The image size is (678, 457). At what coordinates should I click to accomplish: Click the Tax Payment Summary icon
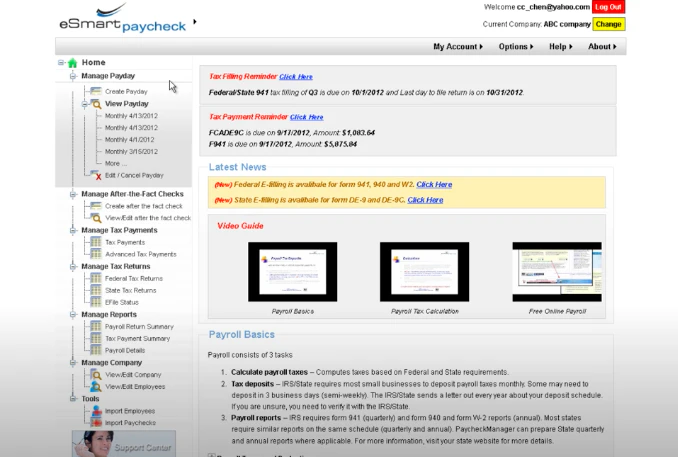[x=96, y=338]
